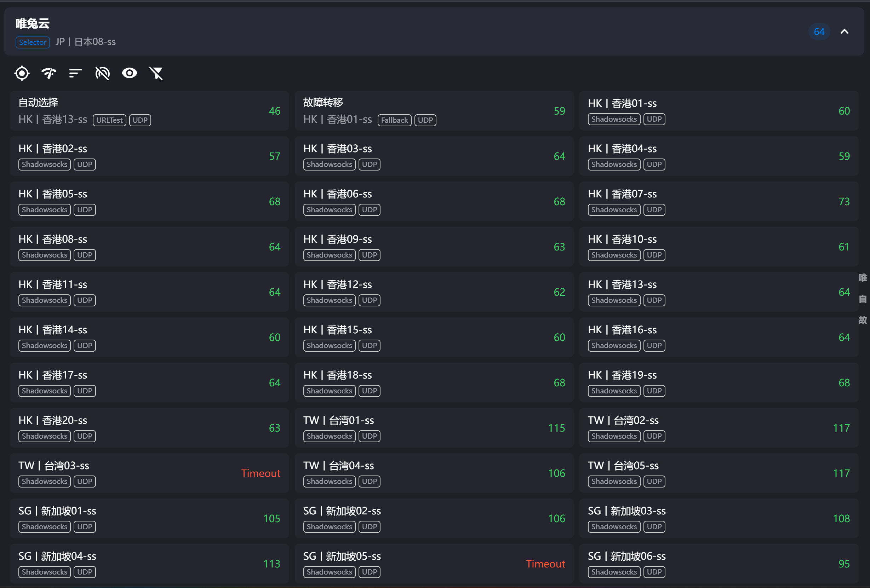Jump to 自 group in side index

tap(863, 299)
